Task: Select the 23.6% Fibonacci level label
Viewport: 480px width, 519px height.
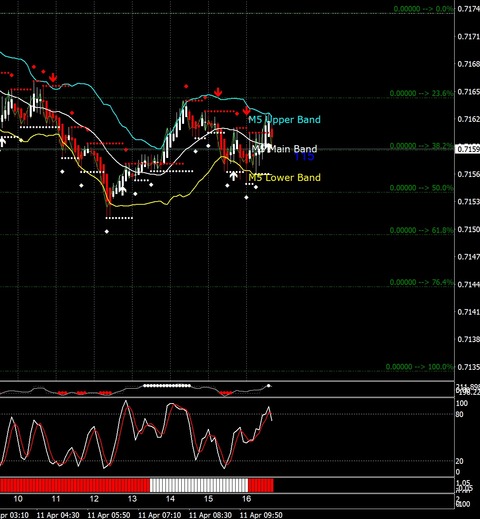Action: point(421,93)
